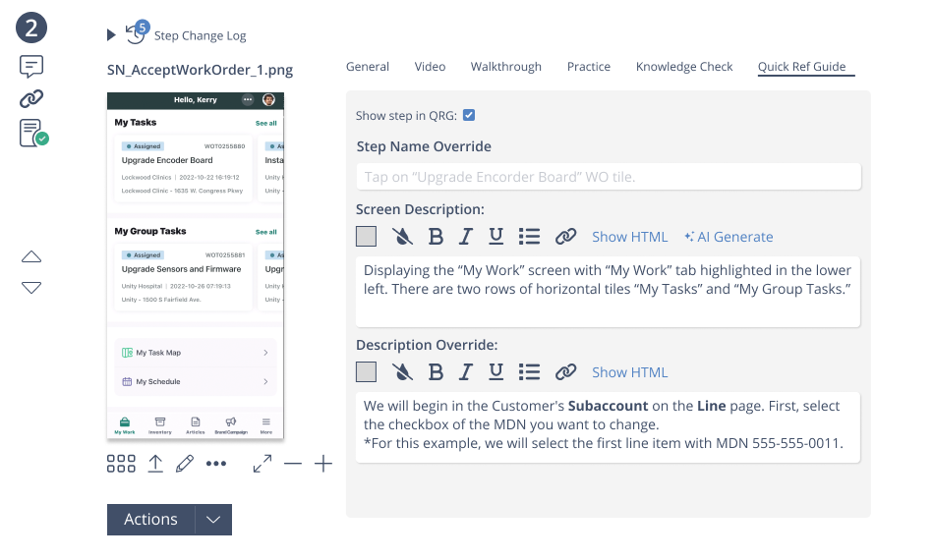Viewport: 933px width, 560px height.
Task: Expand the Step Change Log triangle
Action: coord(111,35)
